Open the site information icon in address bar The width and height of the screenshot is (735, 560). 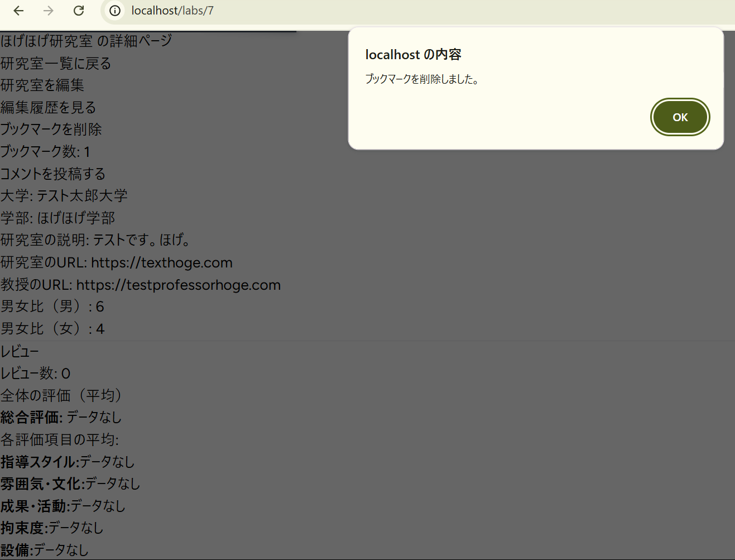(115, 11)
